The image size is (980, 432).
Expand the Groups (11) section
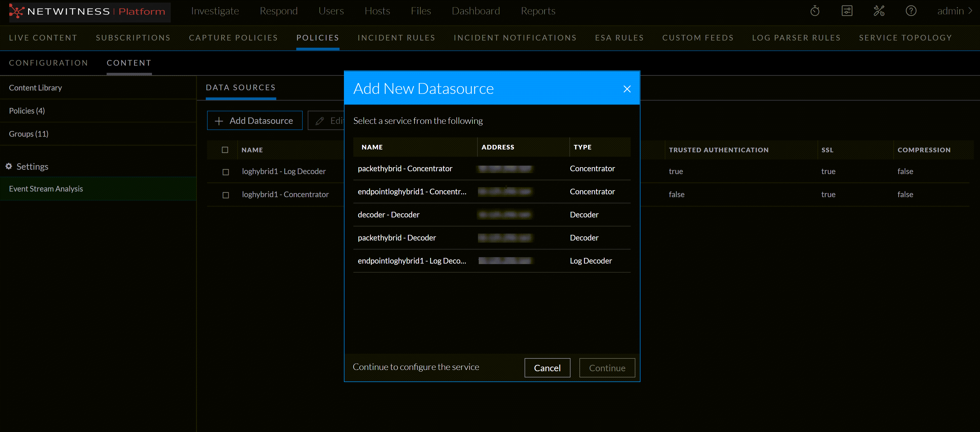pos(28,134)
